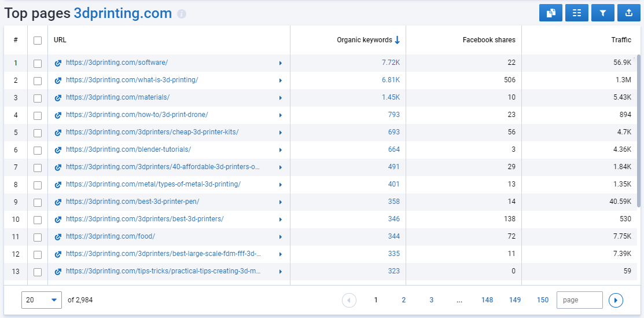
Task: Expand the arrow menu for types-of-metal-3d-printing URL
Action: pyautogui.click(x=281, y=185)
